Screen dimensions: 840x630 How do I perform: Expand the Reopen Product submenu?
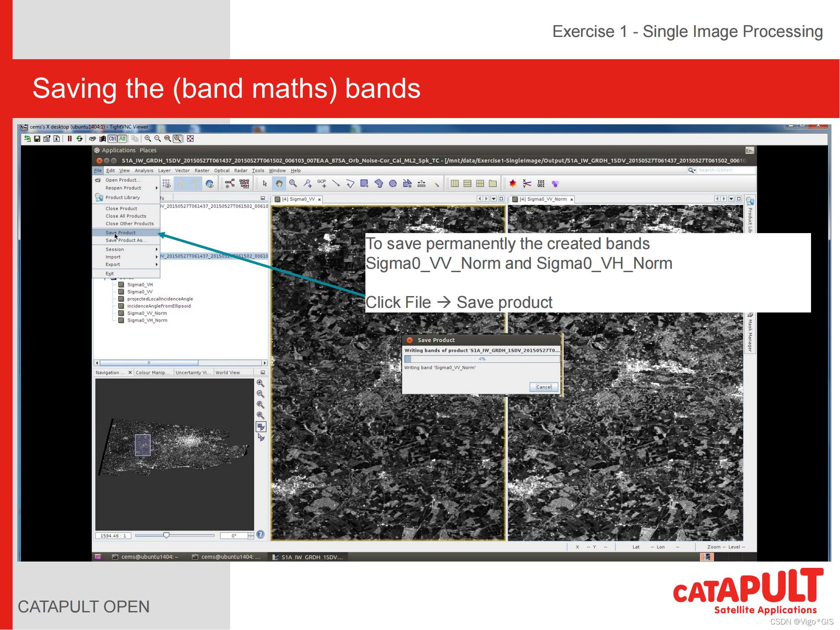click(126, 188)
